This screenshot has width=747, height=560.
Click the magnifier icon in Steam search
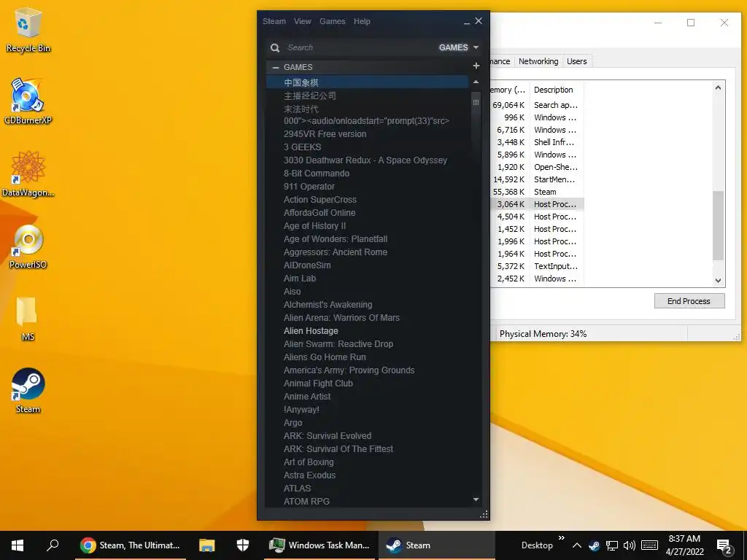[x=275, y=47]
